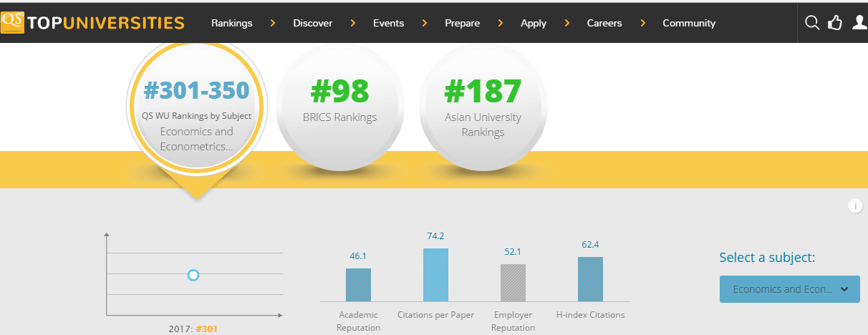Select the Apply menu item

click(x=533, y=23)
